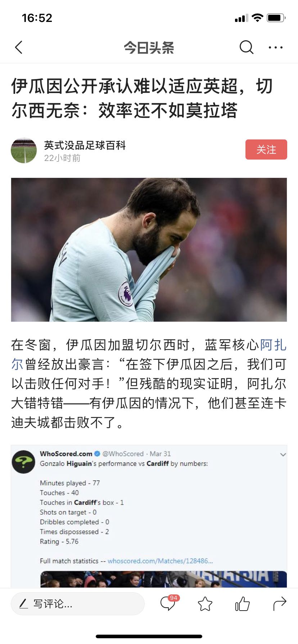Tap the @WhoScored handle
The width and height of the screenshot is (298, 644).
(x=123, y=454)
